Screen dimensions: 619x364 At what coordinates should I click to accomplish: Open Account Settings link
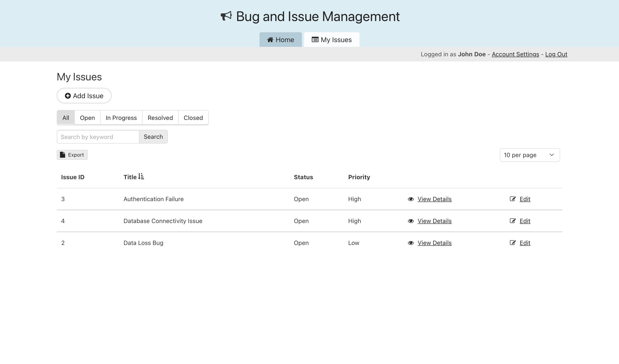click(515, 54)
